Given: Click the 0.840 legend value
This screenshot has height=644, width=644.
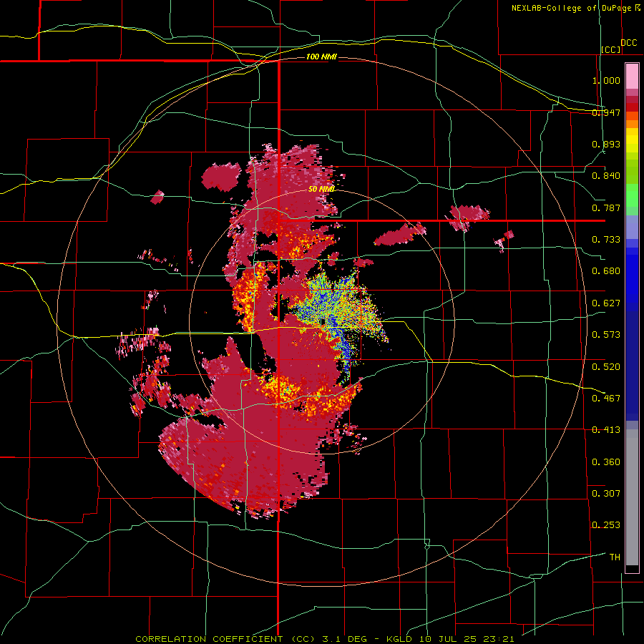Looking at the screenshot, I should click(x=606, y=176).
